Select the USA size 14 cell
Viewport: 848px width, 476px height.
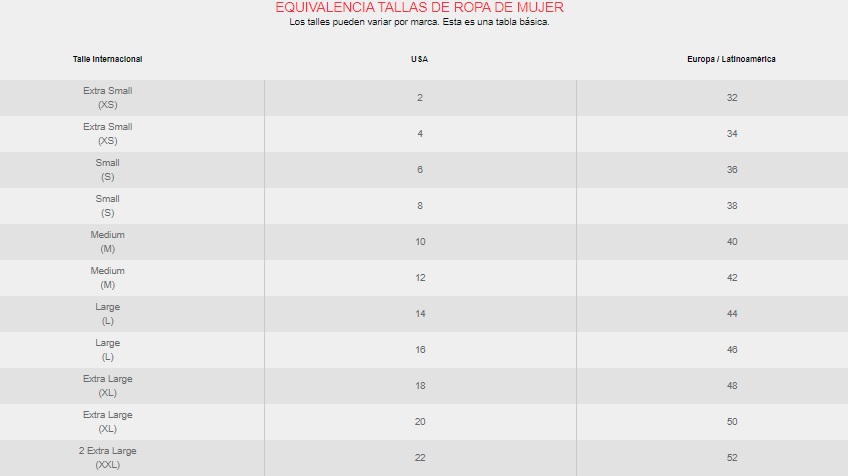point(420,314)
